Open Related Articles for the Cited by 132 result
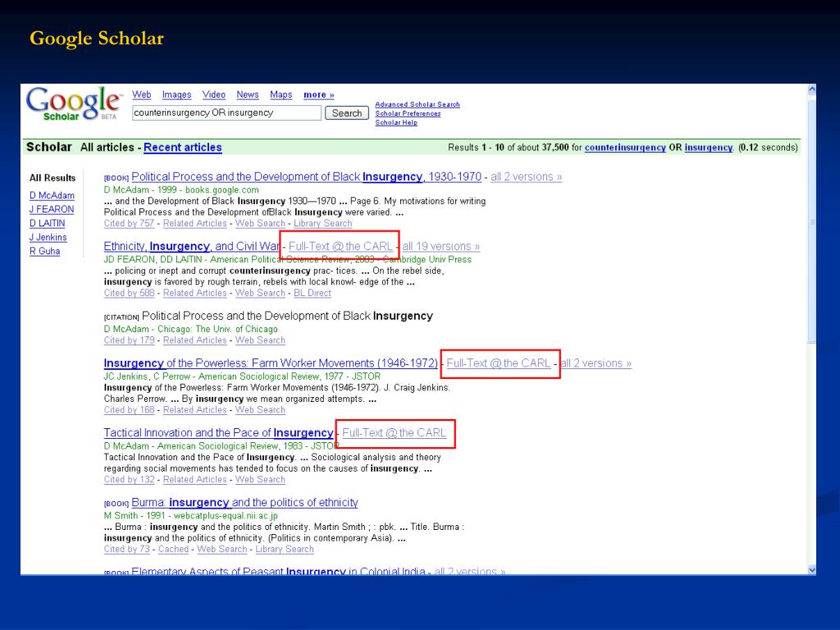This screenshot has height=630, width=840. tap(195, 479)
